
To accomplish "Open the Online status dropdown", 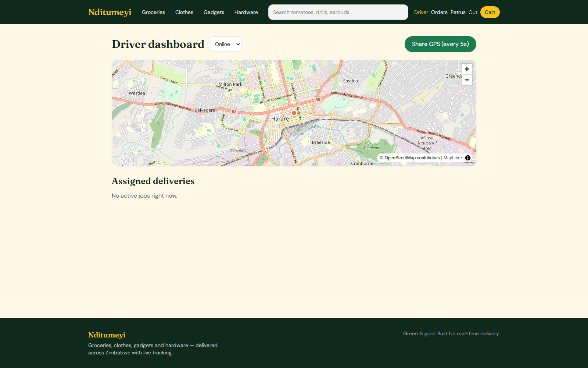I will pyautogui.click(x=225, y=44).
